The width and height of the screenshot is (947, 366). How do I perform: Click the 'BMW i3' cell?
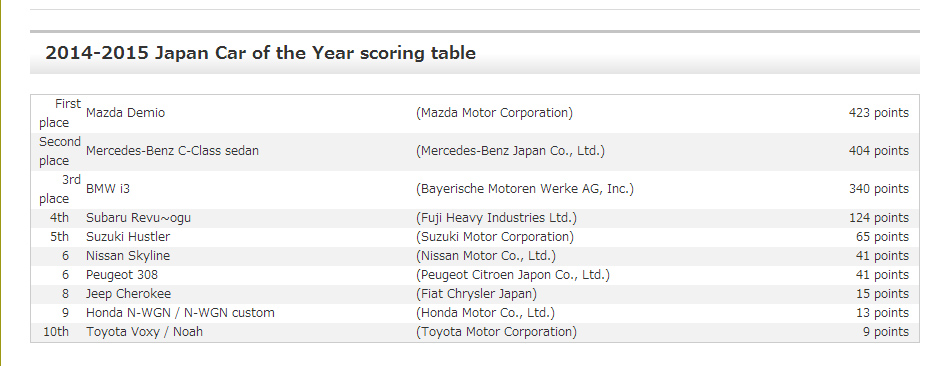tap(108, 189)
